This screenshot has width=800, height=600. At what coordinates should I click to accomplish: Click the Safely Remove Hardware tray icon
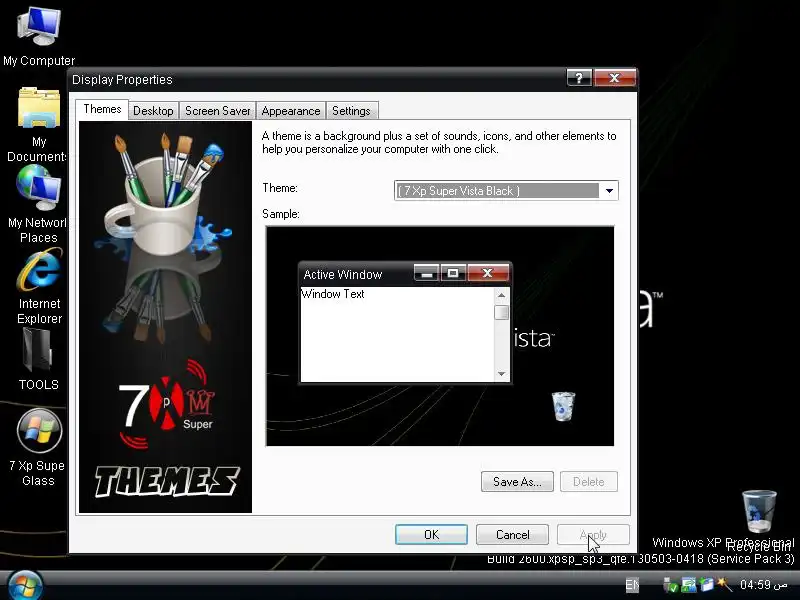point(670,585)
